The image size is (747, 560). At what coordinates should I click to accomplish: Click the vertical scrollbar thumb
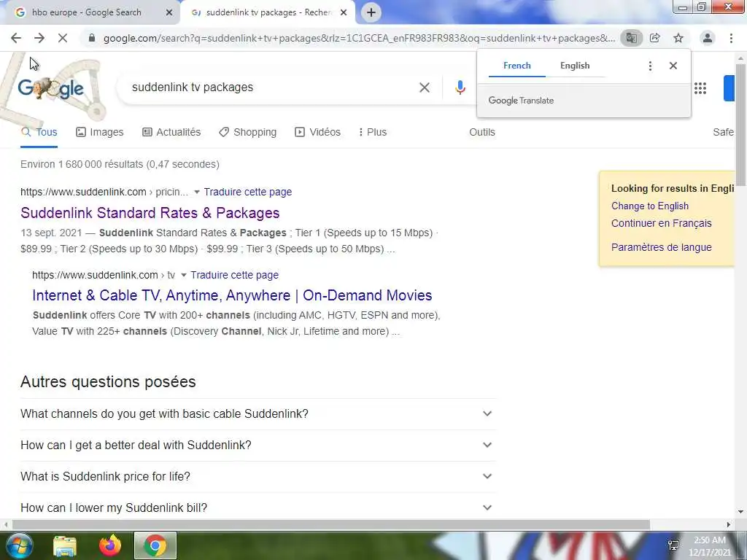[x=740, y=125]
